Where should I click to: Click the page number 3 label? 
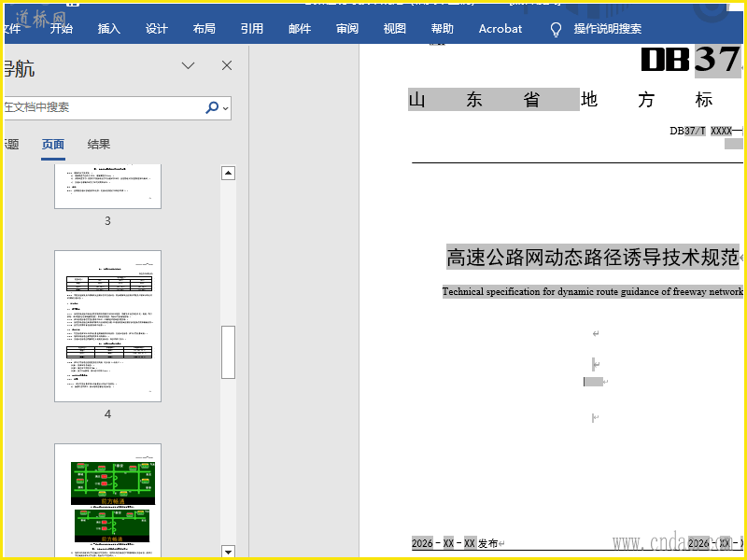click(107, 221)
